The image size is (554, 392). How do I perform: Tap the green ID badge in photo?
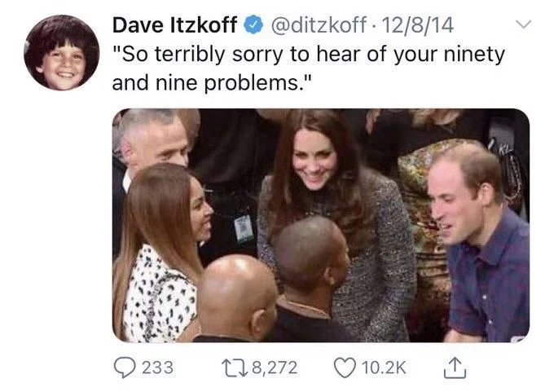[244, 229]
